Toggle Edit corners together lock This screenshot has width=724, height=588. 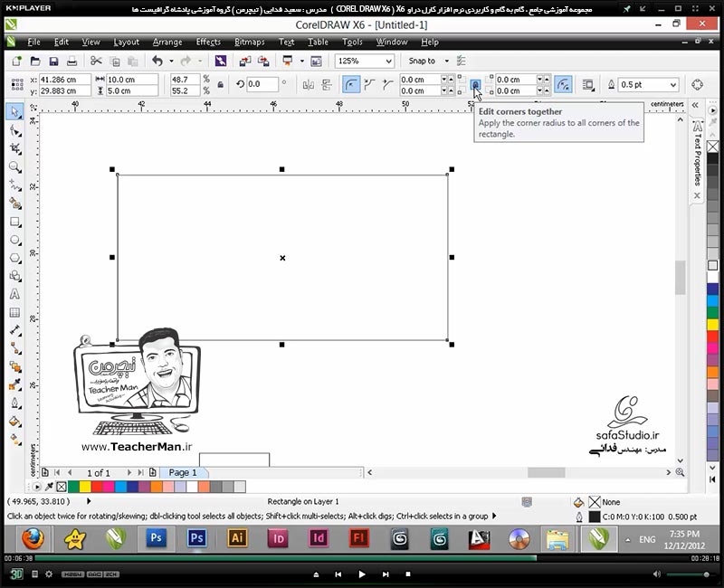tap(475, 84)
